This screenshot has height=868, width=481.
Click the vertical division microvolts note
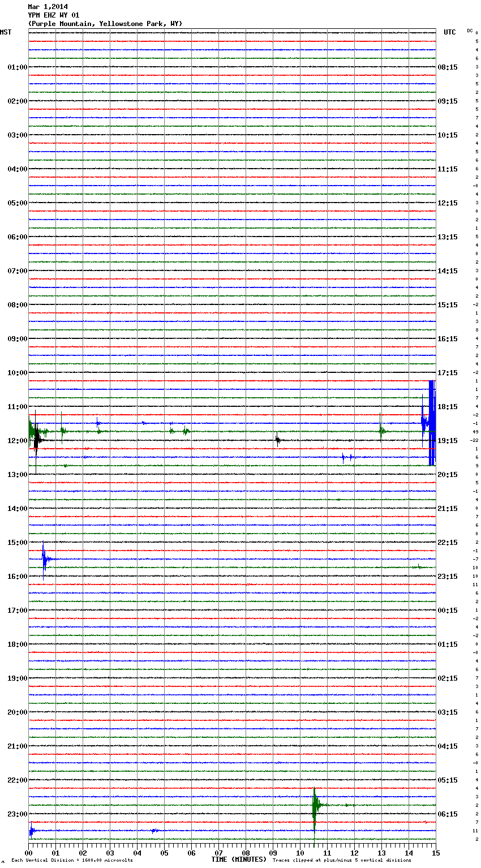click(x=72, y=860)
